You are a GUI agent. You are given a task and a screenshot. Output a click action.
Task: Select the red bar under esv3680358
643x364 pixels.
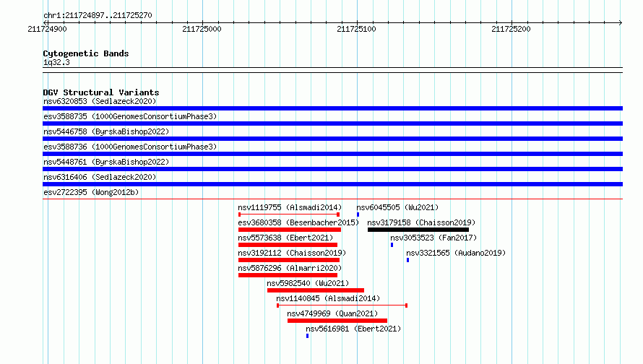(290, 230)
